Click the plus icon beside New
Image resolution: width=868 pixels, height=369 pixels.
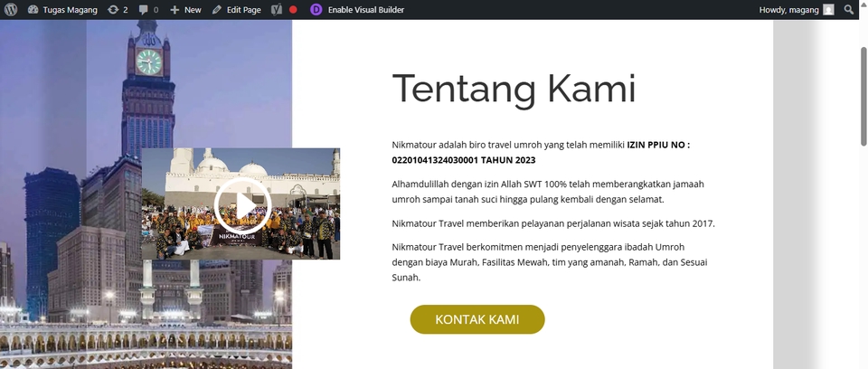[175, 9]
